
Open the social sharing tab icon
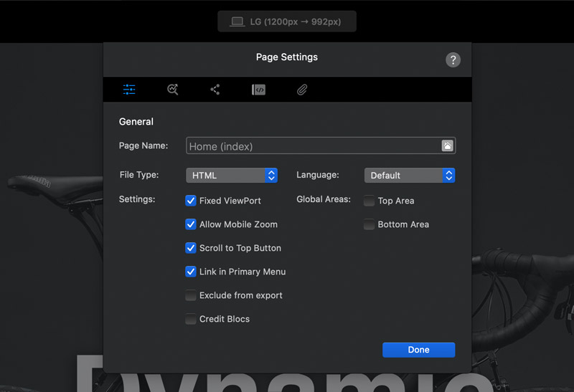215,90
